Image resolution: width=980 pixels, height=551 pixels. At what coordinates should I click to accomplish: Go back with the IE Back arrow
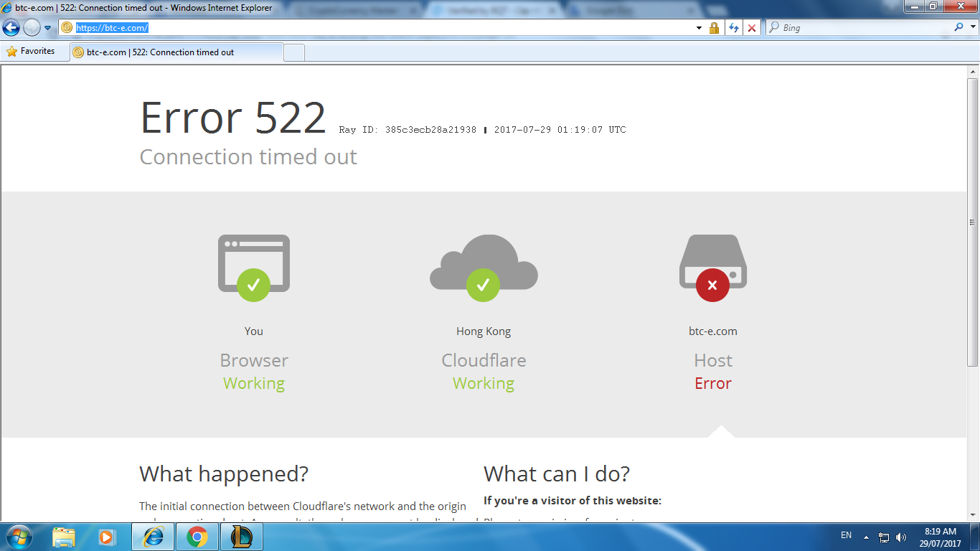11,28
